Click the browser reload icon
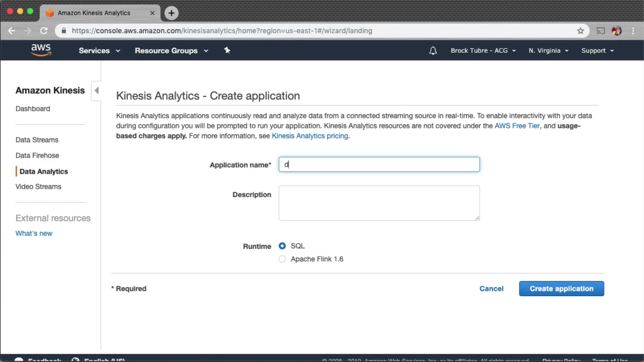 tap(44, 31)
